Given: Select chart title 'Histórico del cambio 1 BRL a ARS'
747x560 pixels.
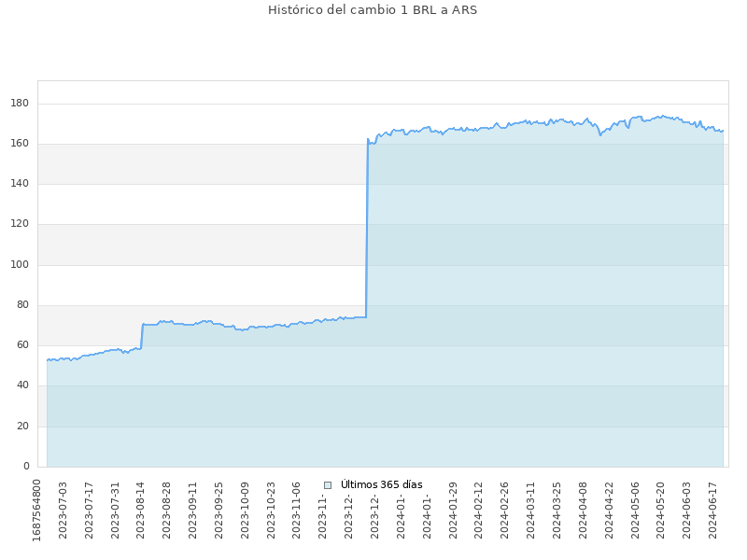Looking at the screenshot, I should coord(373,10).
